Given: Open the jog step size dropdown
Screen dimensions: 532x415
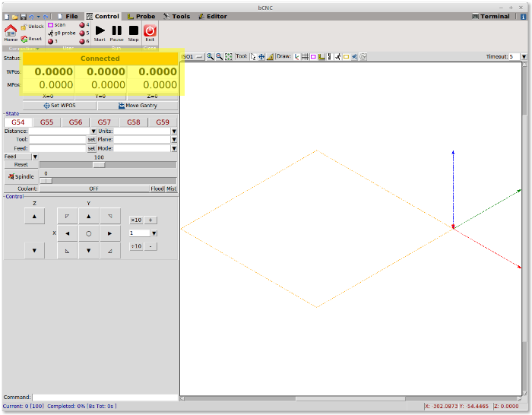Looking at the screenshot, I should tap(154, 233).
